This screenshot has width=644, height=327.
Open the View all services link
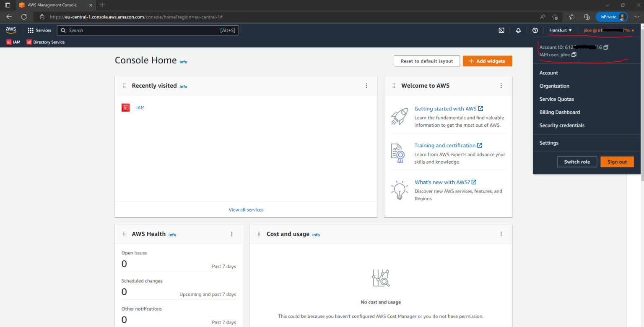coord(246,209)
